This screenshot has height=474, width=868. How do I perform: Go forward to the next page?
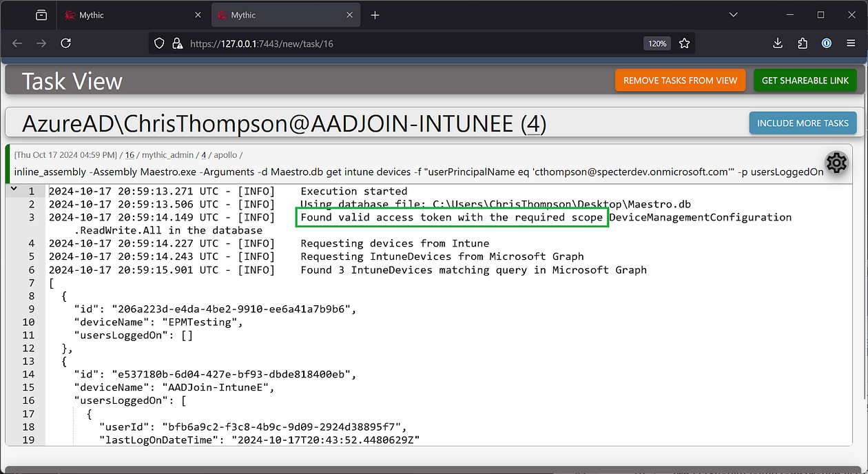41,43
